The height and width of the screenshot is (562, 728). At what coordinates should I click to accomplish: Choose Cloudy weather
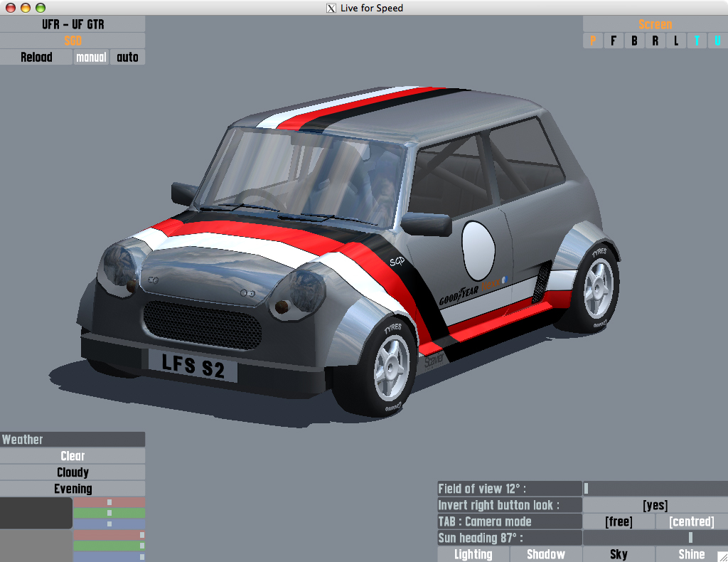pos(73,472)
